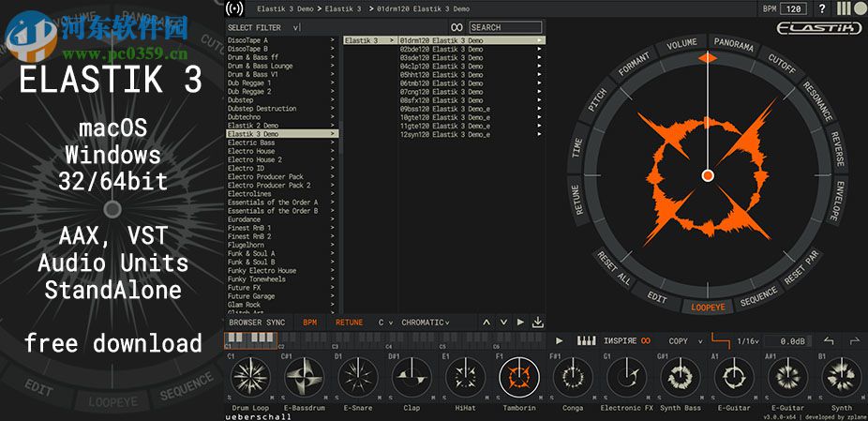The image size is (868, 421).
Task: Select the PITCH ring segment
Action: click(597, 99)
